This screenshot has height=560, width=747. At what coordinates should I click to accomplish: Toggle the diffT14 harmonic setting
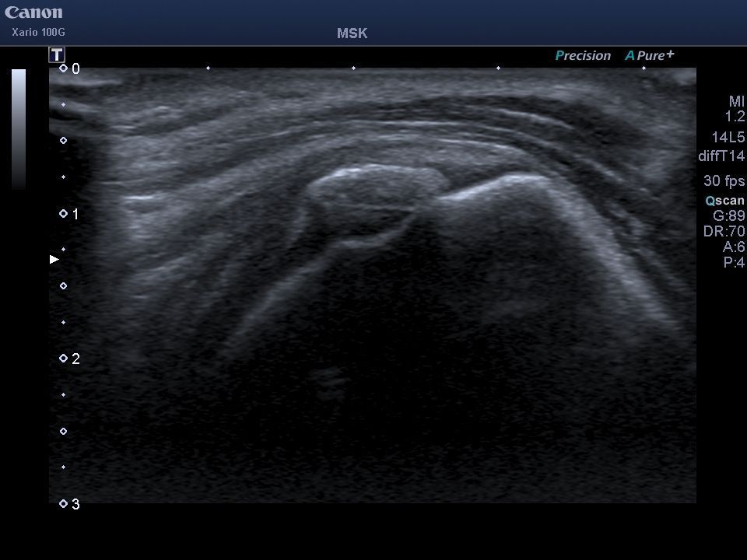coord(721,156)
